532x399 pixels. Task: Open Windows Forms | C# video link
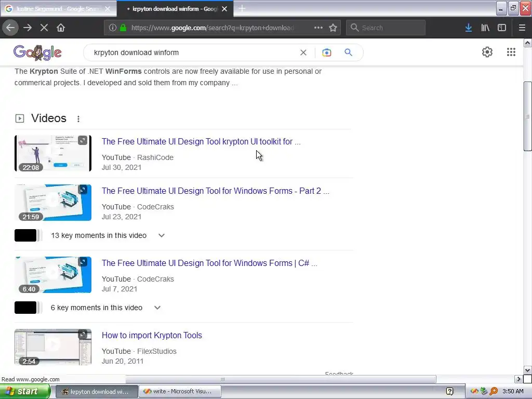click(209, 263)
